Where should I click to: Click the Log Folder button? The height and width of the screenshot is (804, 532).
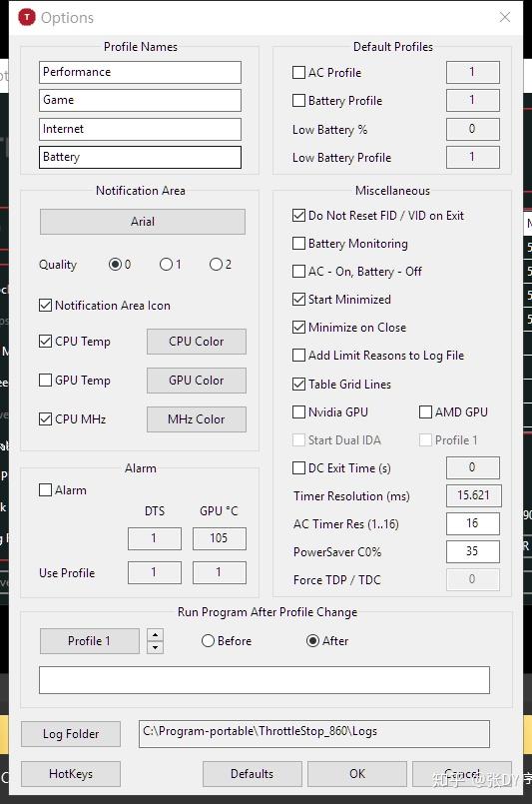coord(71,734)
